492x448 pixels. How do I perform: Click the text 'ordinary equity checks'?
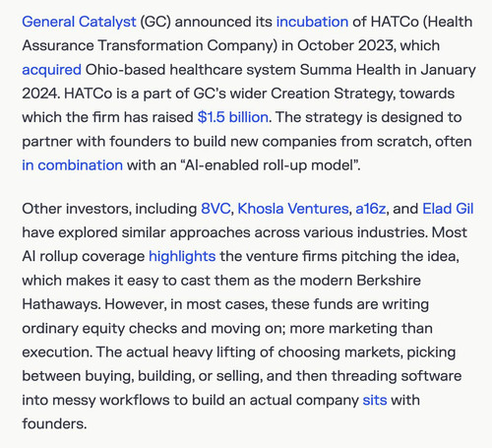pyautogui.click(x=99, y=329)
